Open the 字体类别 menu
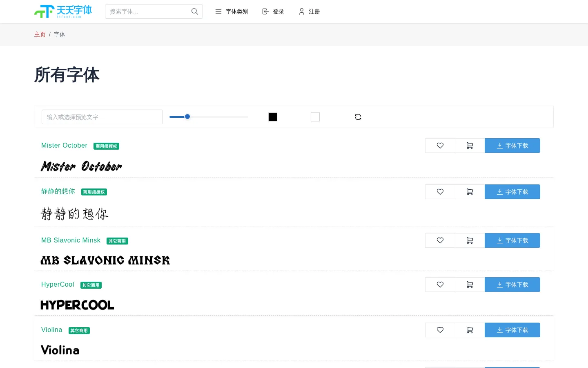Screen dimensions: 588x368 coord(232,11)
